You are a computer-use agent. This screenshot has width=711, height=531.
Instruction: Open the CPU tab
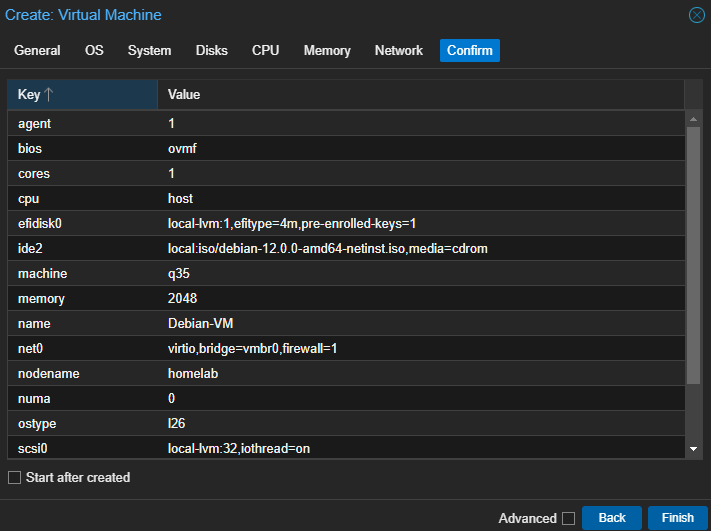coord(266,50)
